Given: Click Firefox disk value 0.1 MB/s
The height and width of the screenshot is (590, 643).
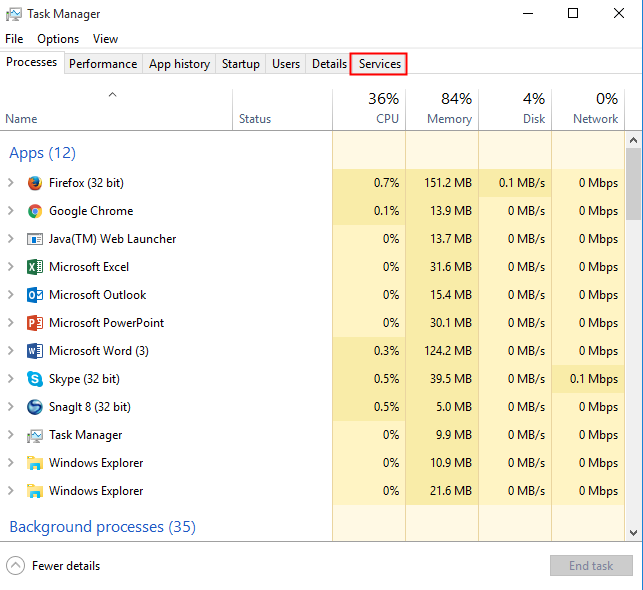Looking at the screenshot, I should (x=522, y=183).
